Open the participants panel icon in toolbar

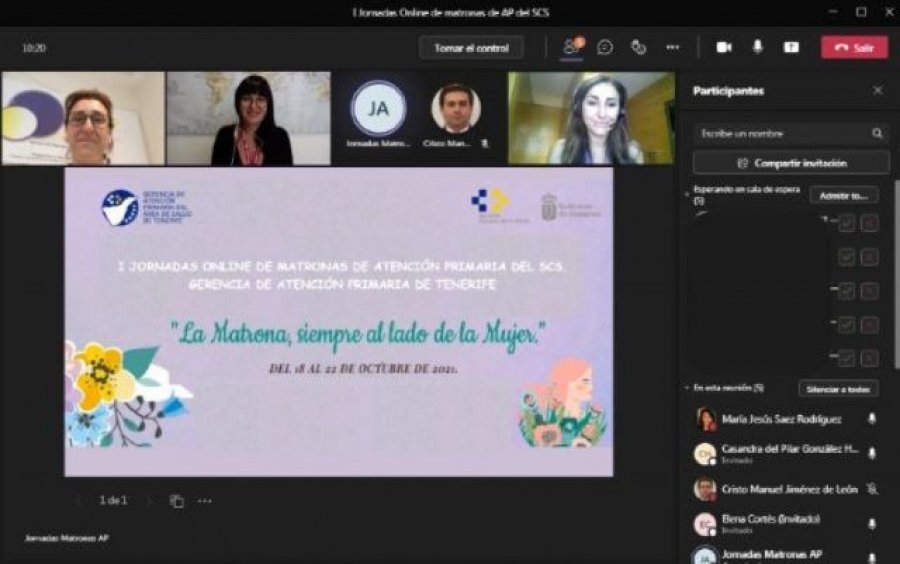point(572,47)
